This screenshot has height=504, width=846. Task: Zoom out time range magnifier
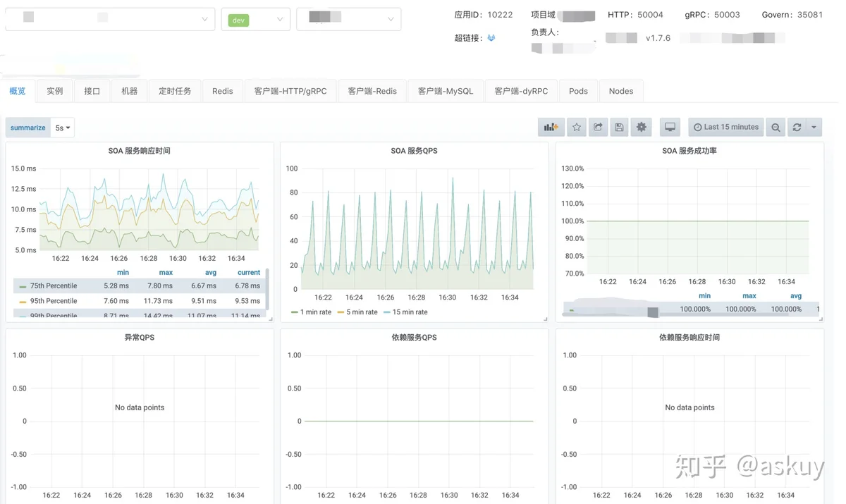[775, 128]
